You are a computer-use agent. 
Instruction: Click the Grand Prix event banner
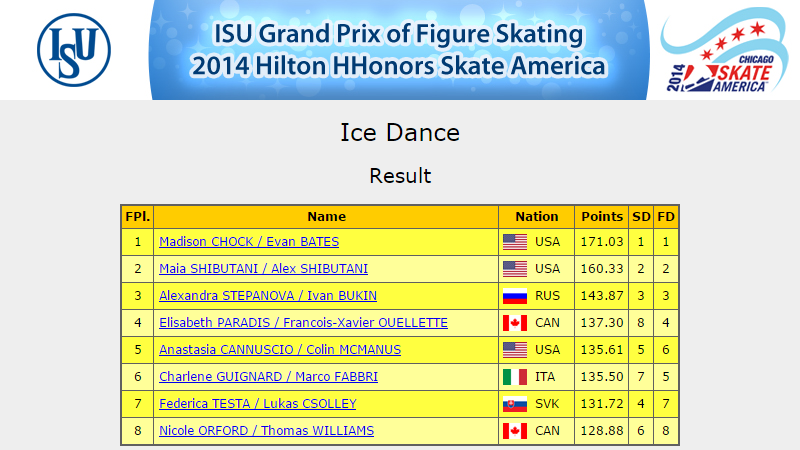399,50
